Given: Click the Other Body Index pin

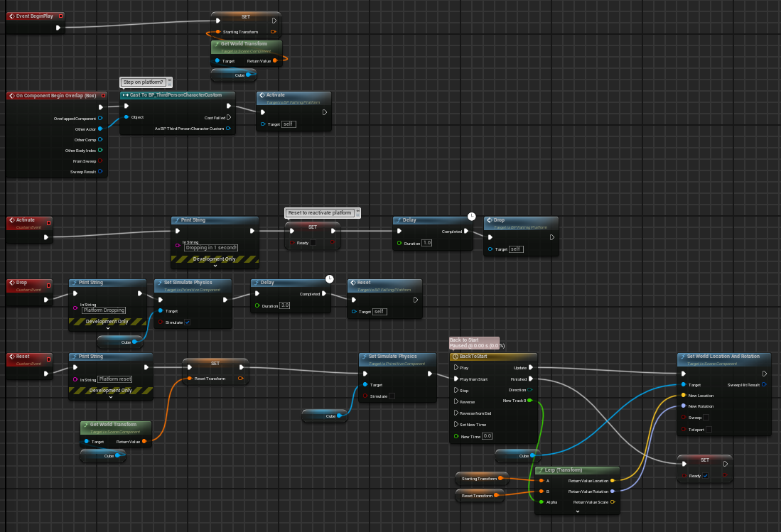Looking at the screenshot, I should click(100, 151).
